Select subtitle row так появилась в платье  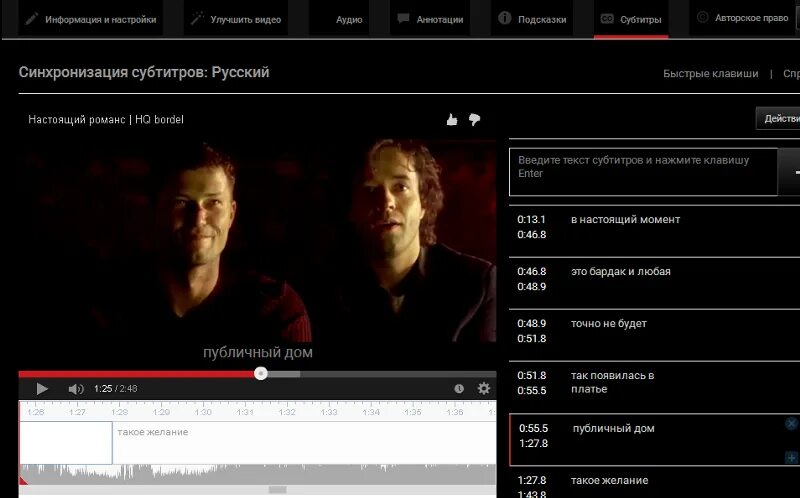click(655, 387)
